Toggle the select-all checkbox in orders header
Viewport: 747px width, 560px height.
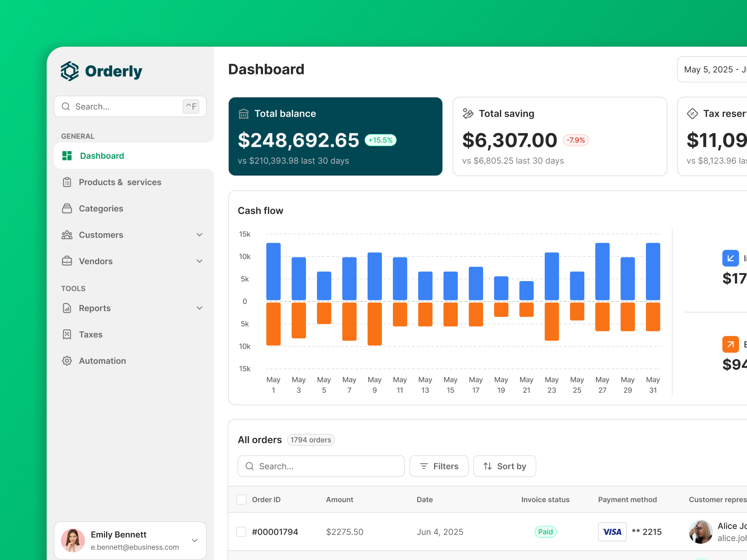point(241,499)
